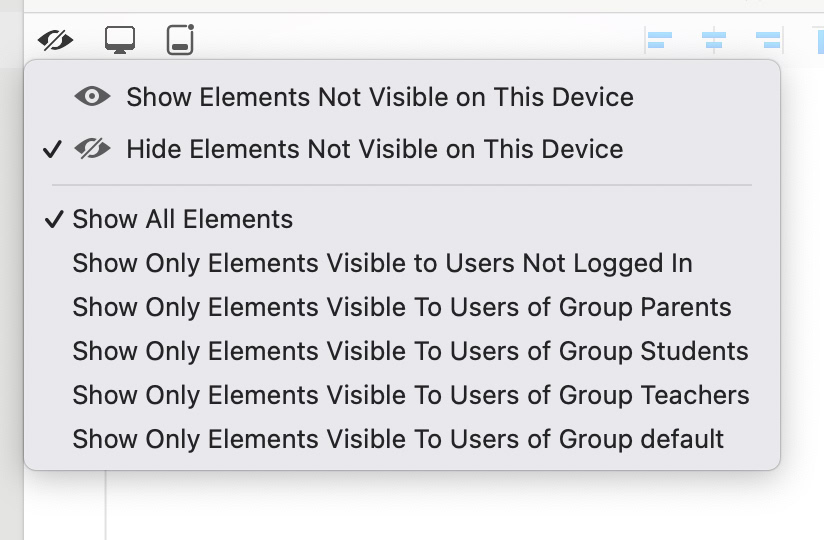Screen dimensions: 824x540
Task: Show only elements visible to Group Students
Action: pos(410,351)
